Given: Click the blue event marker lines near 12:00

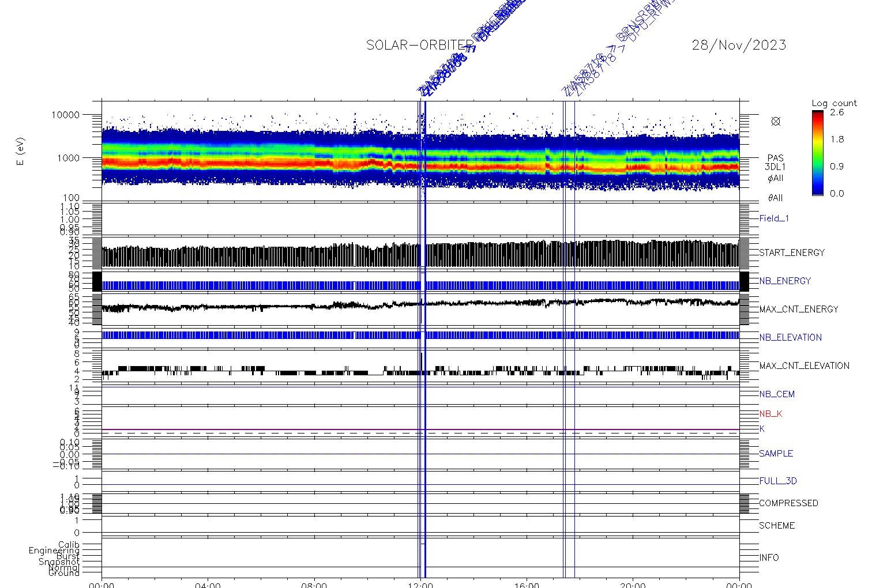Looking at the screenshot, I should 422,339.
